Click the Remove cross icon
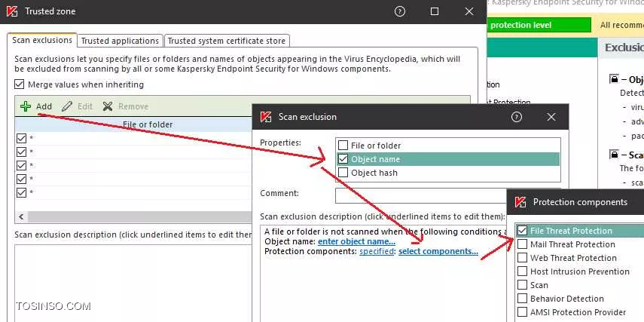 coord(108,106)
